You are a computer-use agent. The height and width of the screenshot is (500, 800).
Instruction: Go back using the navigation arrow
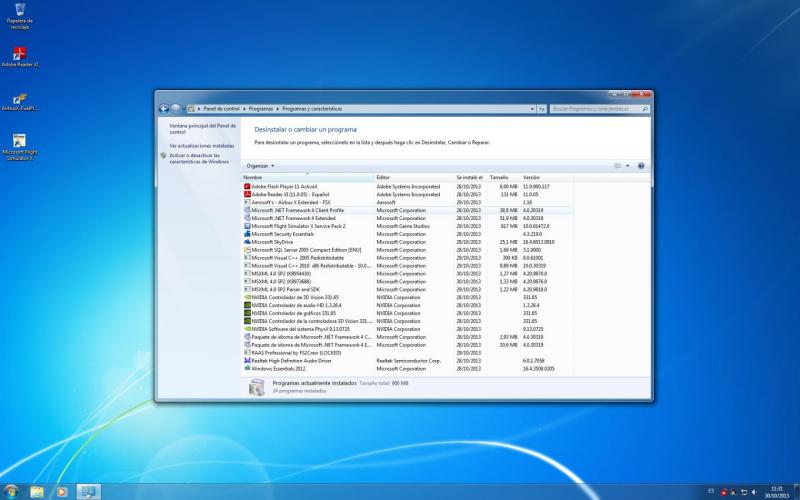coord(164,109)
